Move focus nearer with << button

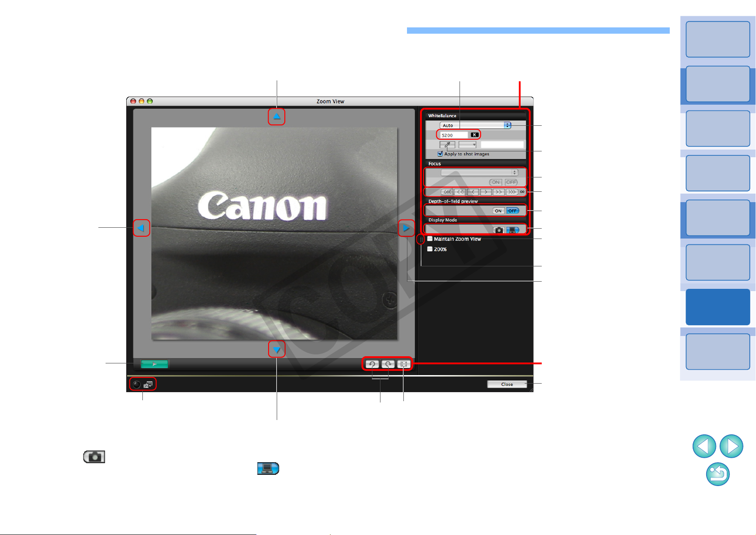pos(460,192)
